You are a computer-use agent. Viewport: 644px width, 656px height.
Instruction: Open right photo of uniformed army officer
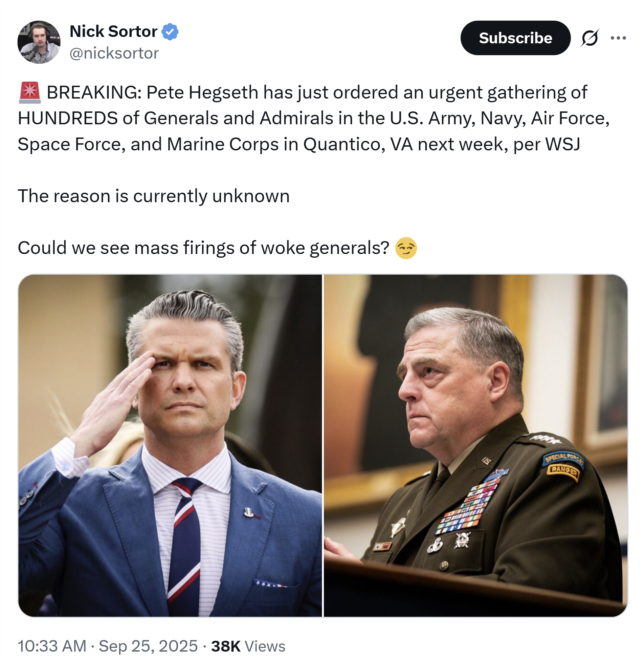pyautogui.click(x=475, y=445)
